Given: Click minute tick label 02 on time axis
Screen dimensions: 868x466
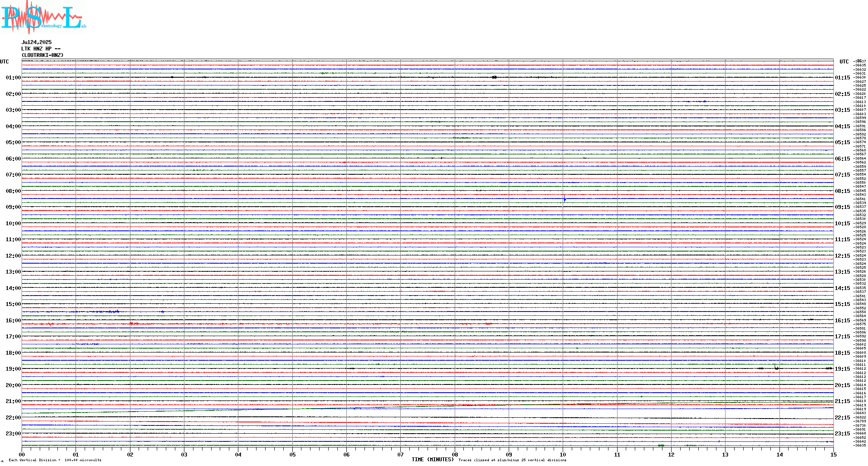Looking at the screenshot, I should (x=130, y=454).
